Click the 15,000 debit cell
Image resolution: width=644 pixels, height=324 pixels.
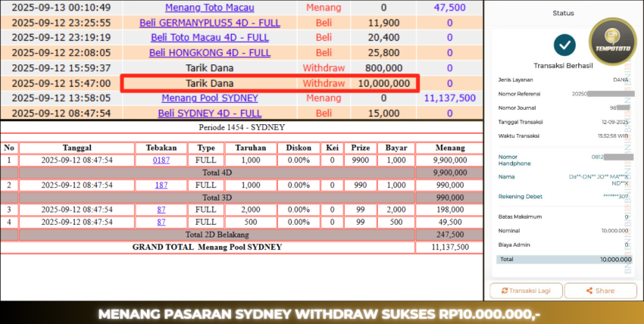[383, 114]
